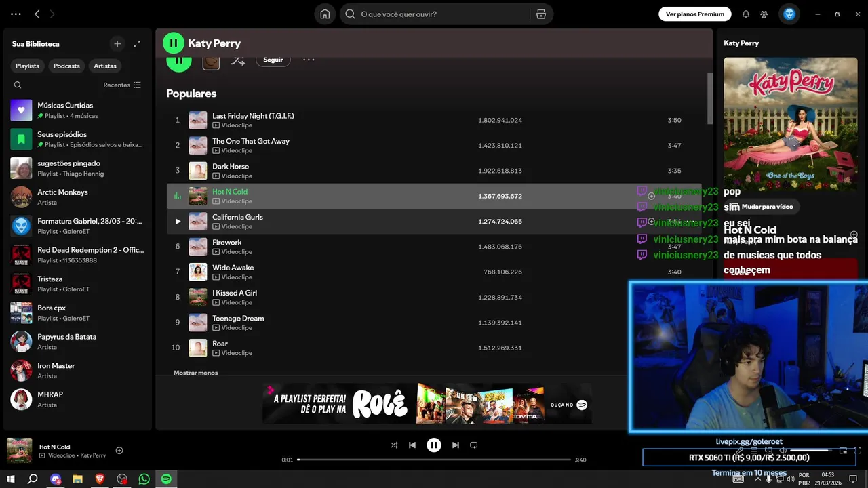
Task: Open Windows Start menu
Action: click(x=11, y=479)
